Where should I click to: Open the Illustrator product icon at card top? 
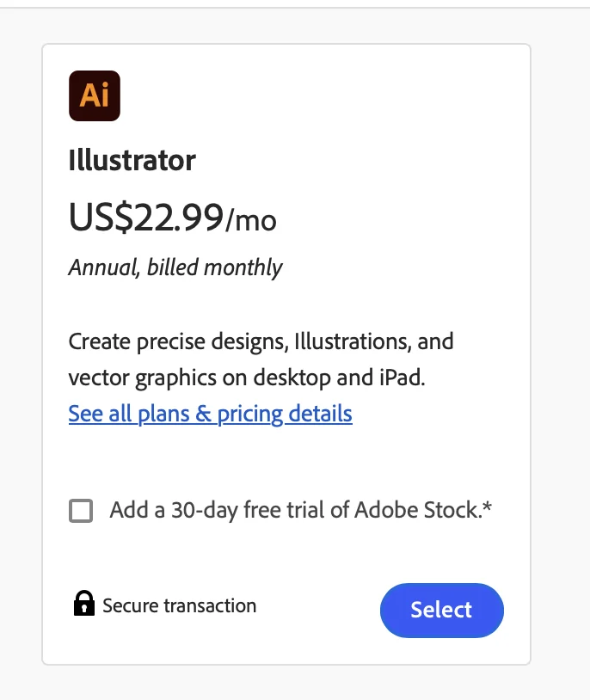coord(95,95)
